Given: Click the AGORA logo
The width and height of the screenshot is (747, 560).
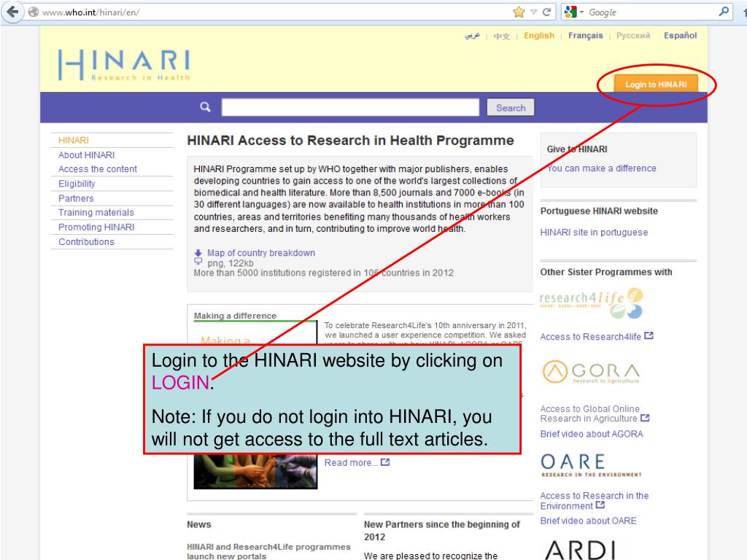Looking at the screenshot, I should (x=591, y=372).
